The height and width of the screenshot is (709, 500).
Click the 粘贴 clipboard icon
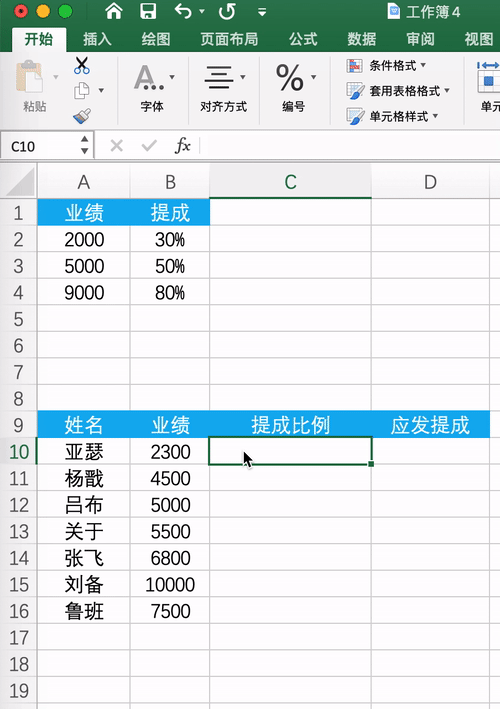pos(30,77)
